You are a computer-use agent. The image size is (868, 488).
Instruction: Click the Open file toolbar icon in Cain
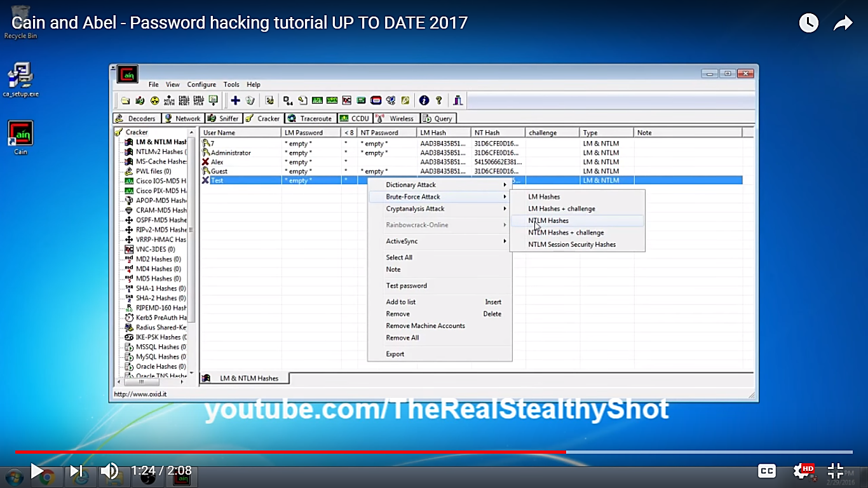click(x=125, y=100)
